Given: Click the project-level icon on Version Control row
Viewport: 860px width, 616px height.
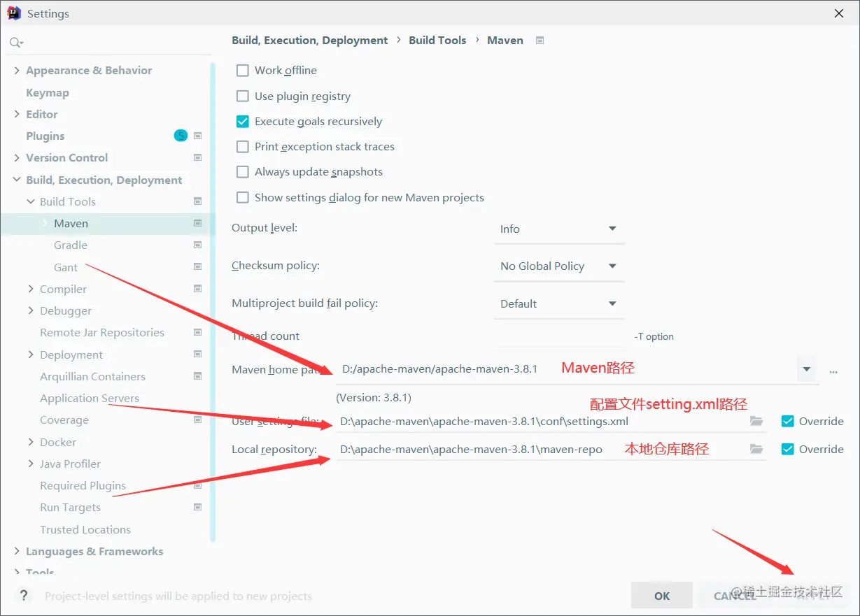Looking at the screenshot, I should [198, 157].
